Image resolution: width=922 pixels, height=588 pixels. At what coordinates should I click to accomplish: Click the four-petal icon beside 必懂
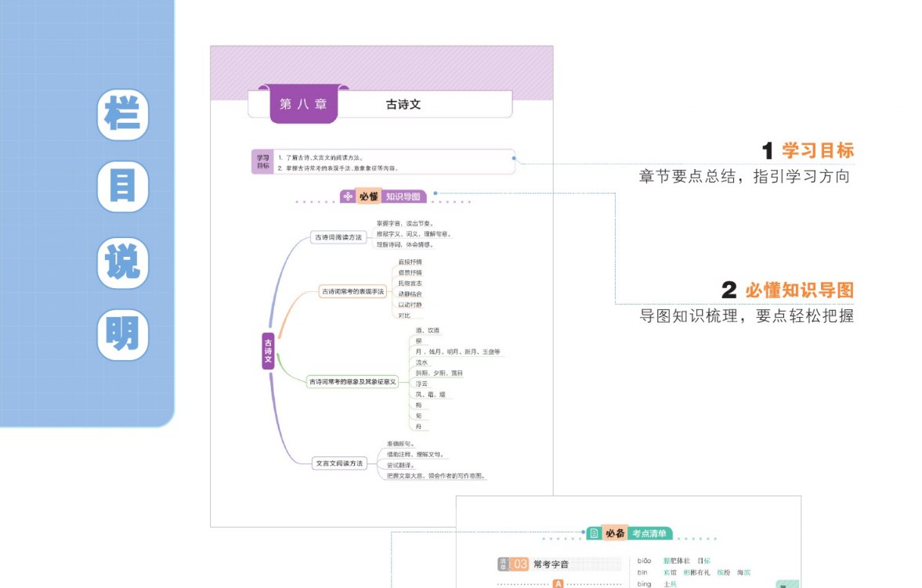[x=349, y=196]
